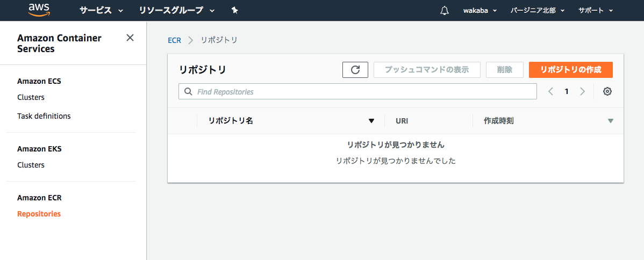Image resolution: width=644 pixels, height=260 pixels.
Task: Go to next page arrow
Action: click(x=582, y=92)
